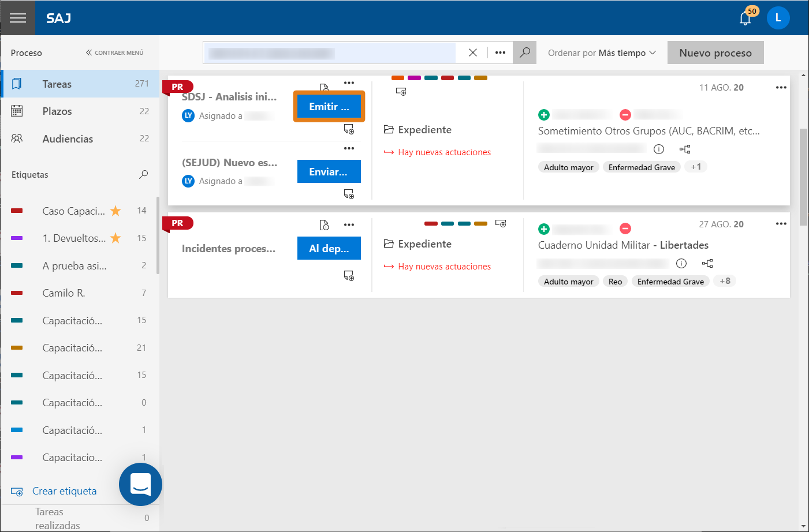
Task: Click the Nuevo proceso button
Action: click(x=715, y=53)
